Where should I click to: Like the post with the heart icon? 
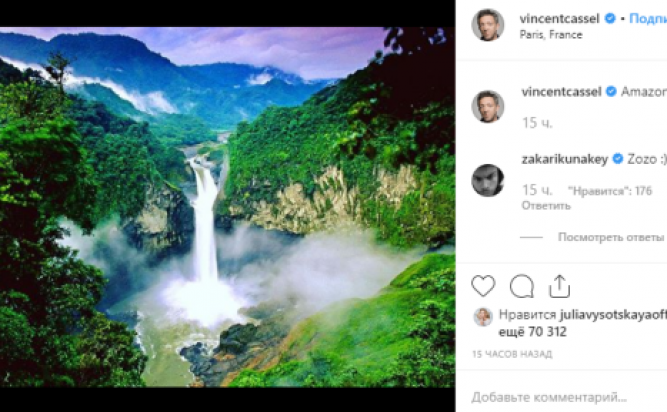tap(483, 286)
